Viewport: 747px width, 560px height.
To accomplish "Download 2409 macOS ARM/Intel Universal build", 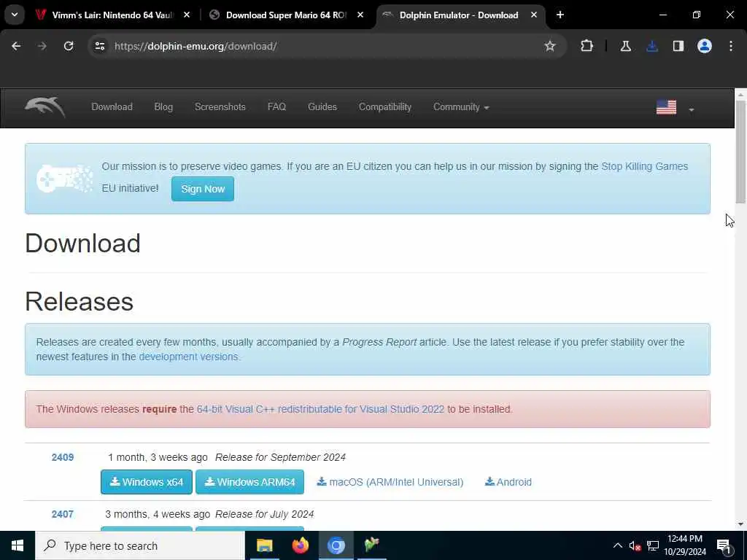I will click(x=390, y=482).
